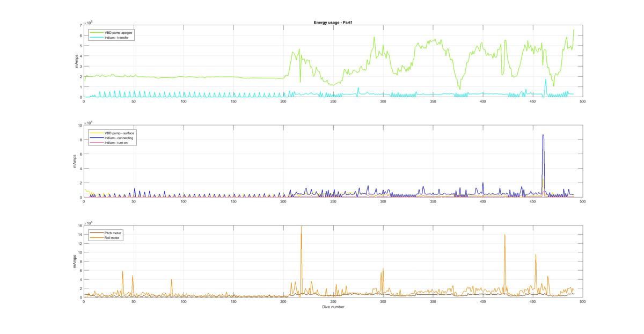Click y-tick 5 on the VBD pump apogee plot
The image size is (644, 334).
(80, 46)
